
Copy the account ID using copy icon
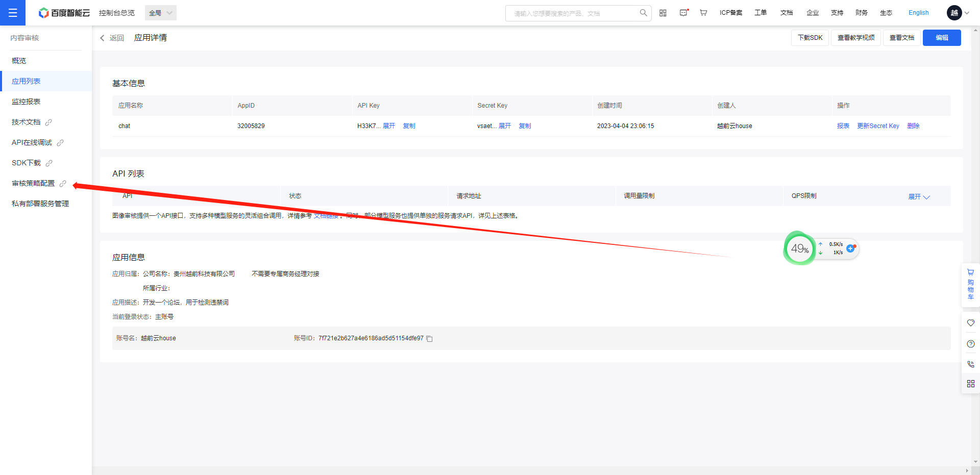coord(430,339)
